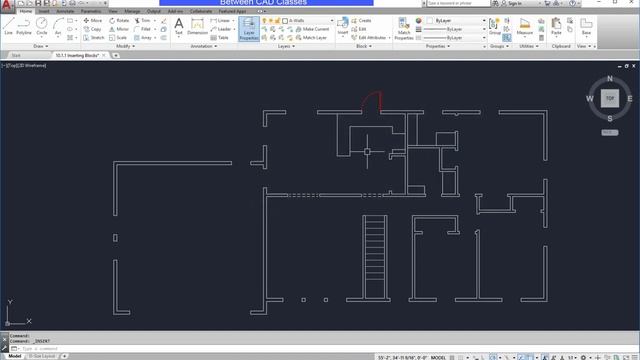Click the Table tool
Image resolution: width=640 pixels, height=360 pixels.
(x=220, y=38)
